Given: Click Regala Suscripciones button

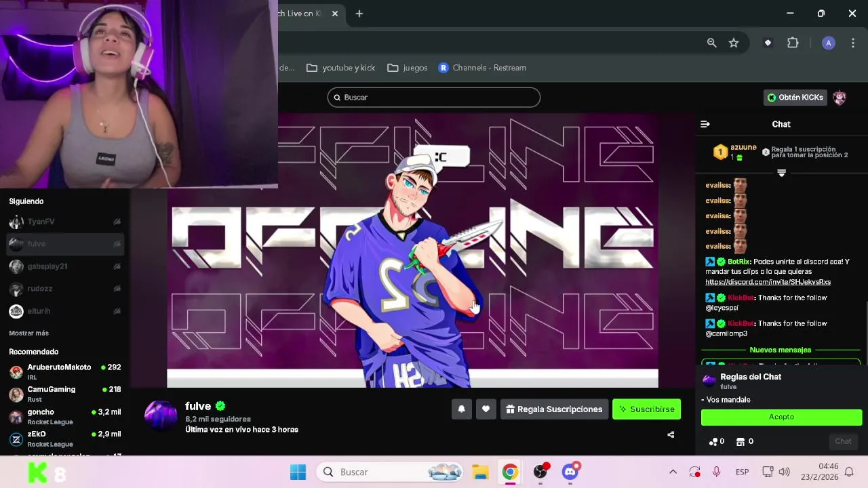Looking at the screenshot, I should click(554, 409).
